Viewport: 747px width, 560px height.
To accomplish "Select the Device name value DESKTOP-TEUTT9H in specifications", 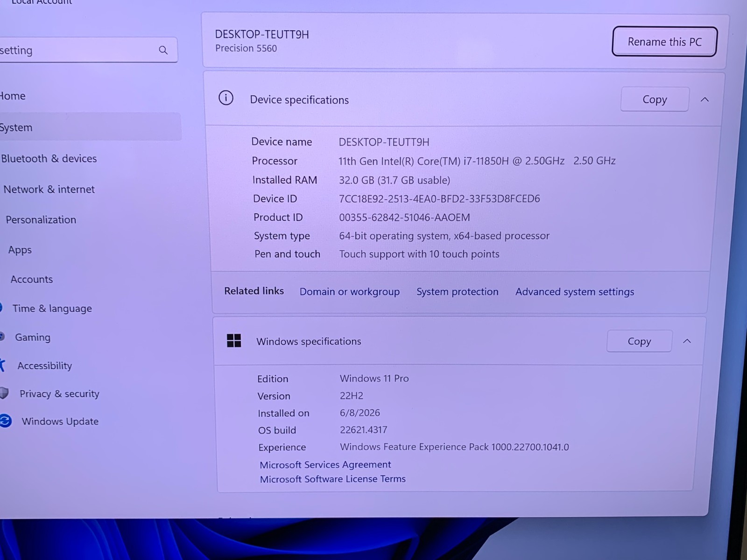I will 384,142.
